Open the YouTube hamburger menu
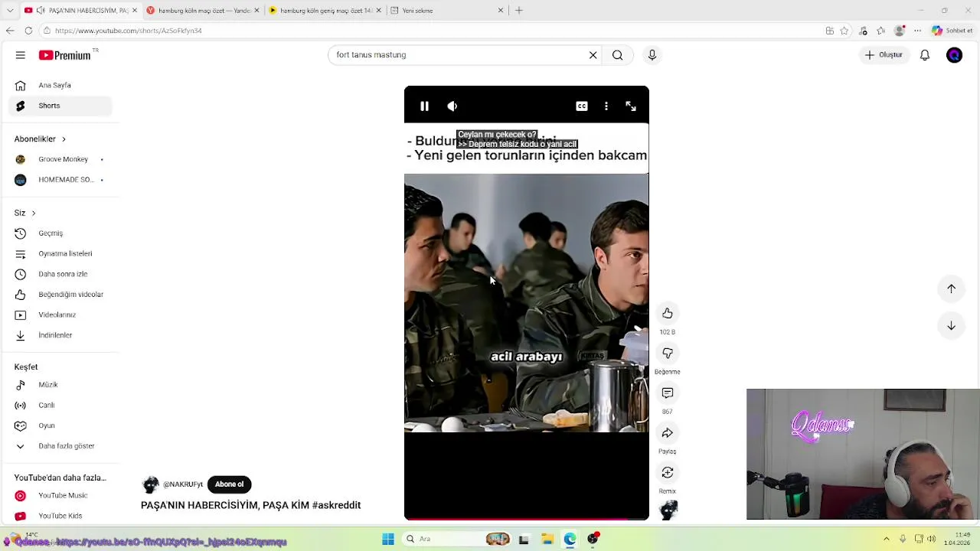Image resolution: width=980 pixels, height=551 pixels. (x=21, y=55)
